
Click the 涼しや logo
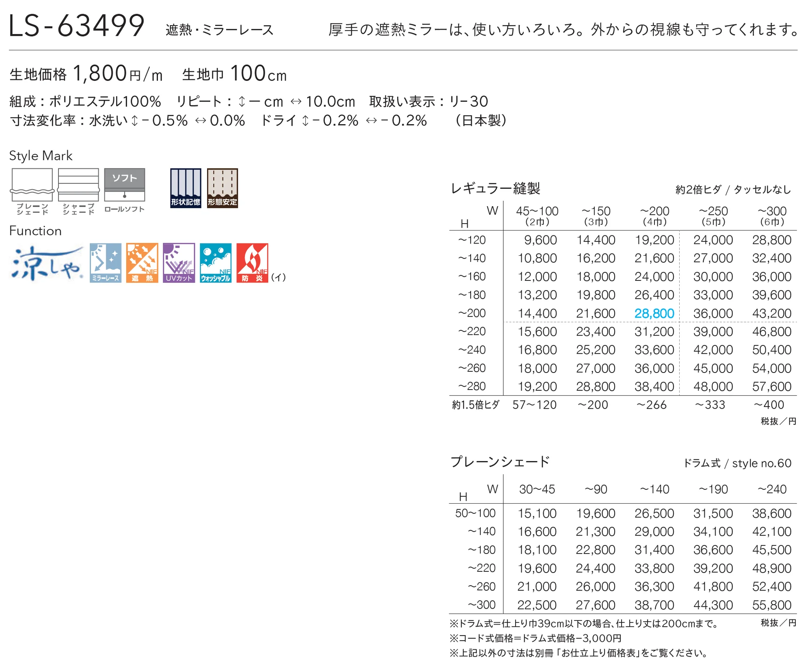pos(47,263)
